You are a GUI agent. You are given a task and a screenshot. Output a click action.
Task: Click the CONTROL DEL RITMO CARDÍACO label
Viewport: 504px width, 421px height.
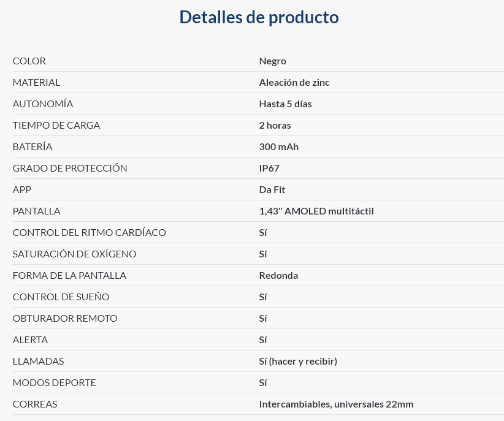coord(90,233)
